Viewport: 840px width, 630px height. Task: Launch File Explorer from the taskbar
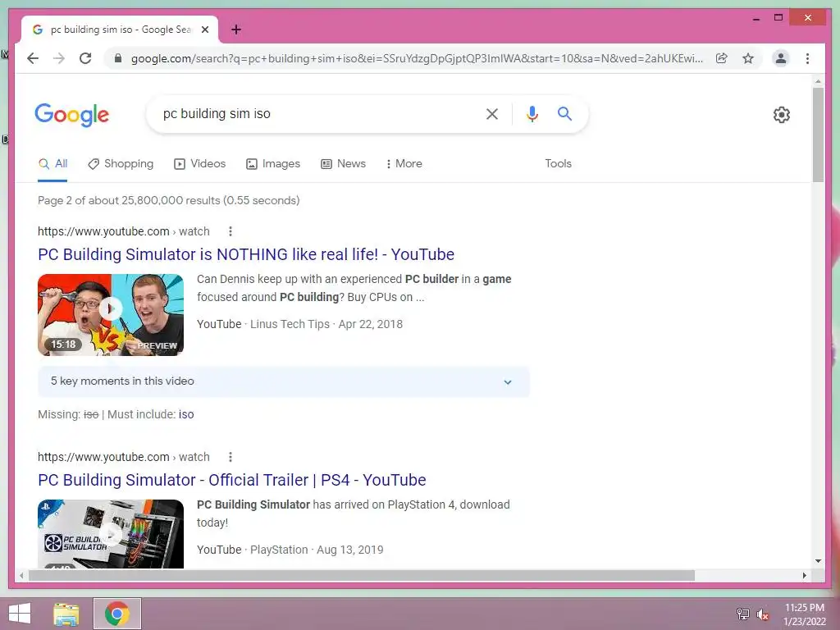point(66,614)
